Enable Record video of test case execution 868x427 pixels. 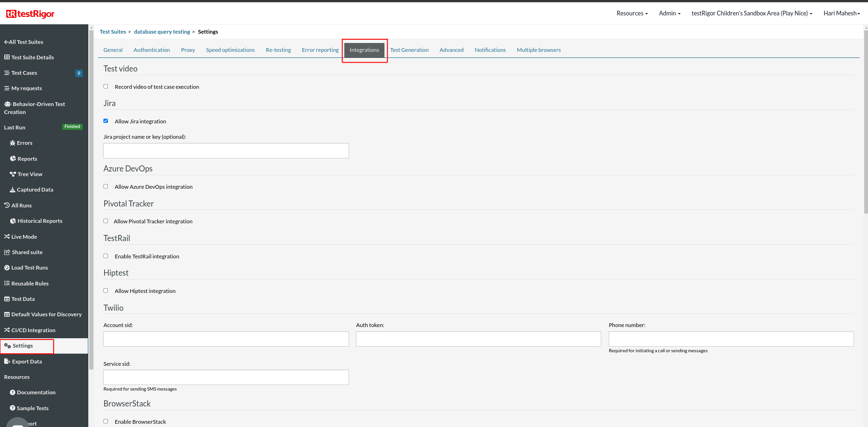pyautogui.click(x=106, y=86)
